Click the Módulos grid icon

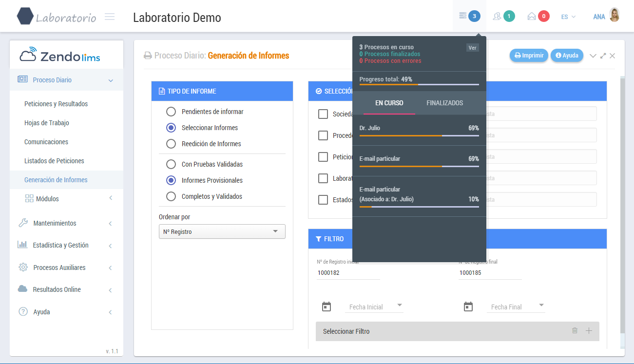(29, 198)
